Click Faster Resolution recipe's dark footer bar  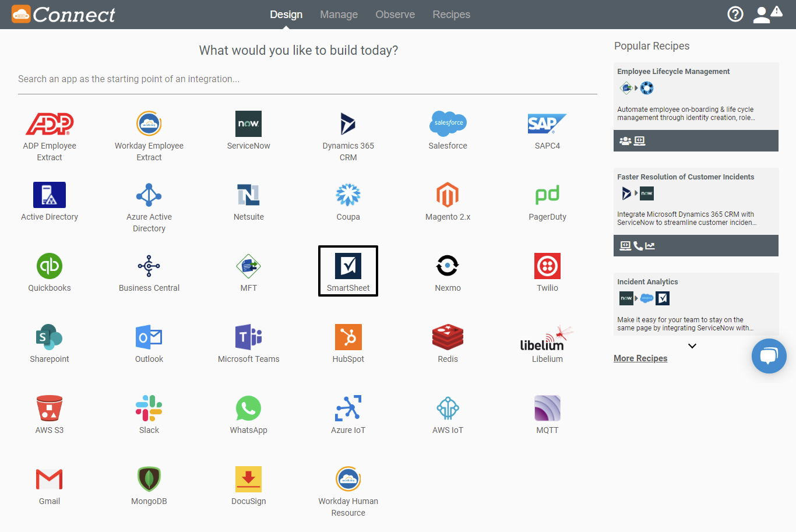696,245
